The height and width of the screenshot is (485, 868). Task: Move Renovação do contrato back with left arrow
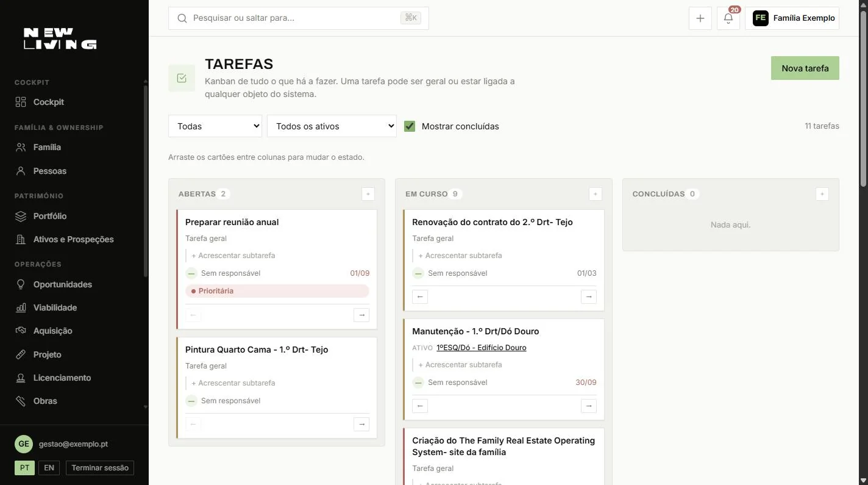point(420,296)
